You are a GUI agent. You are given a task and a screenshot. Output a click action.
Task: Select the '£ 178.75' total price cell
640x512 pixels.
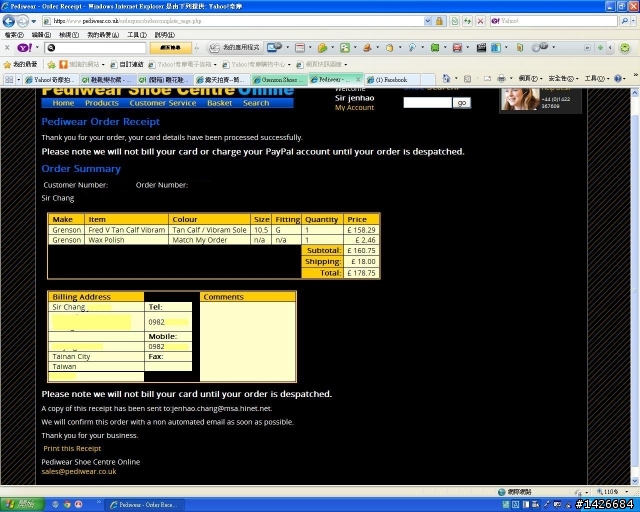[361, 273]
